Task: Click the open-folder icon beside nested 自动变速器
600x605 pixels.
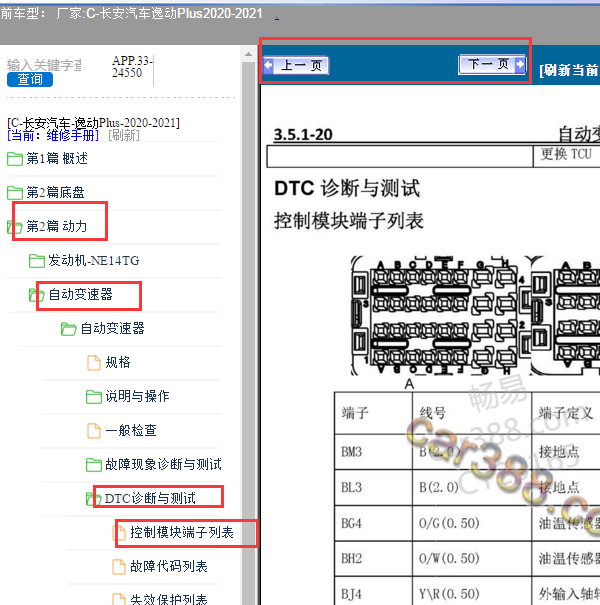Action: [69, 329]
